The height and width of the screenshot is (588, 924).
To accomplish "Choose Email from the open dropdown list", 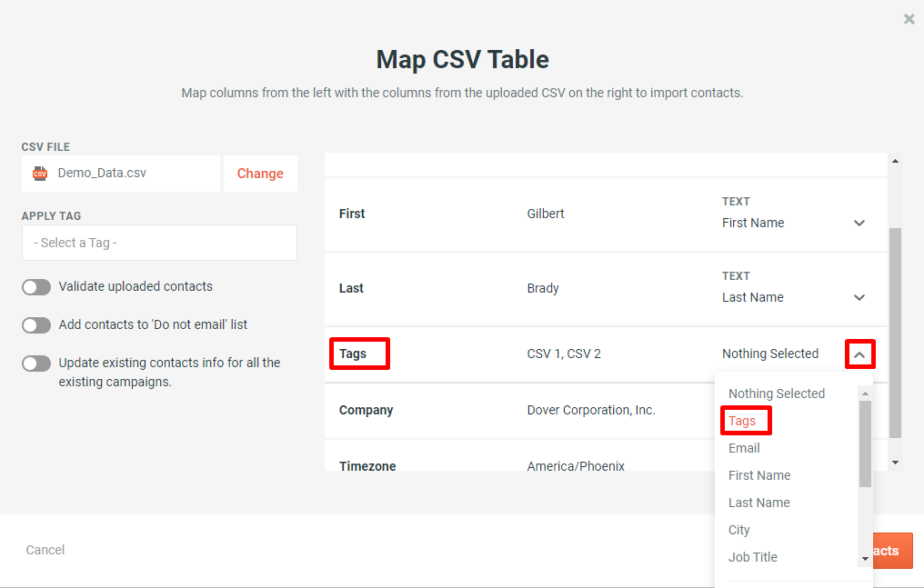I will (743, 447).
